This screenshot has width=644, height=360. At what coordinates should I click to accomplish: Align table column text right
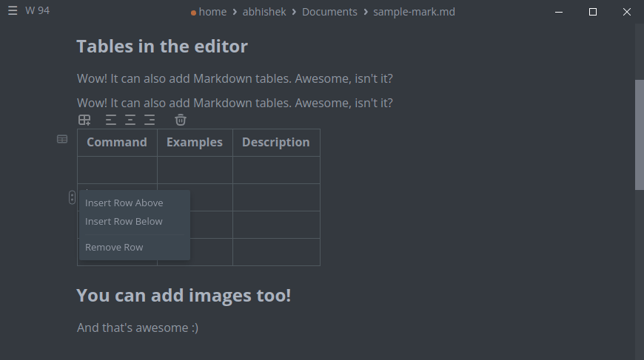coord(150,120)
